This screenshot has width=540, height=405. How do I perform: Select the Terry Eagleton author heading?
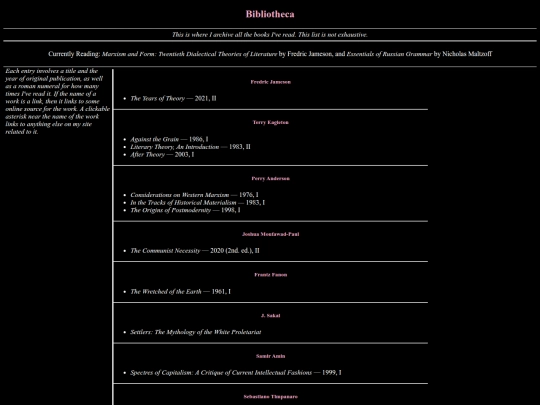click(271, 122)
